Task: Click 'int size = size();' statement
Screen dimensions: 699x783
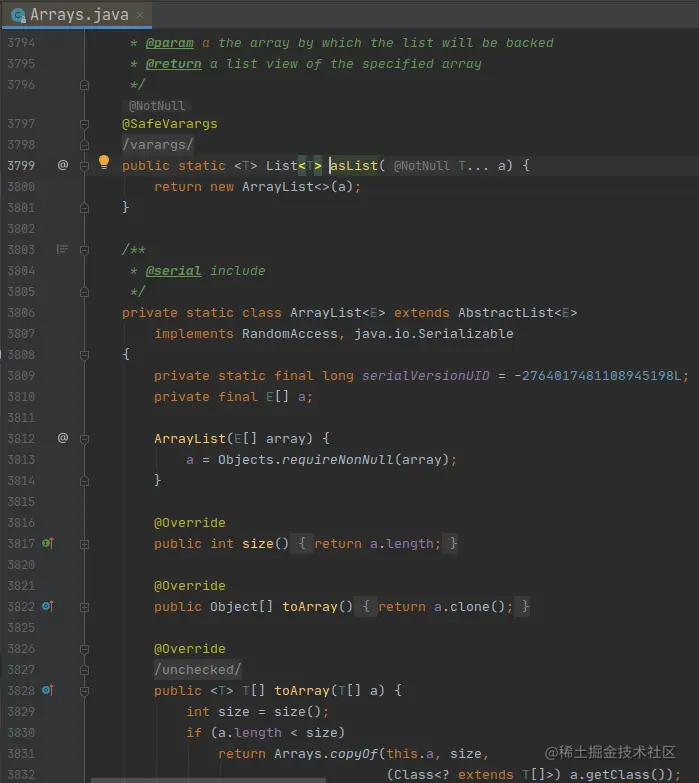Action: coord(257,712)
